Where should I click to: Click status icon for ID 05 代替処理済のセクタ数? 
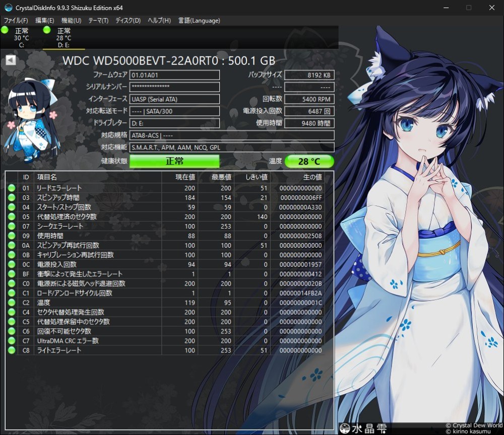pos(12,216)
